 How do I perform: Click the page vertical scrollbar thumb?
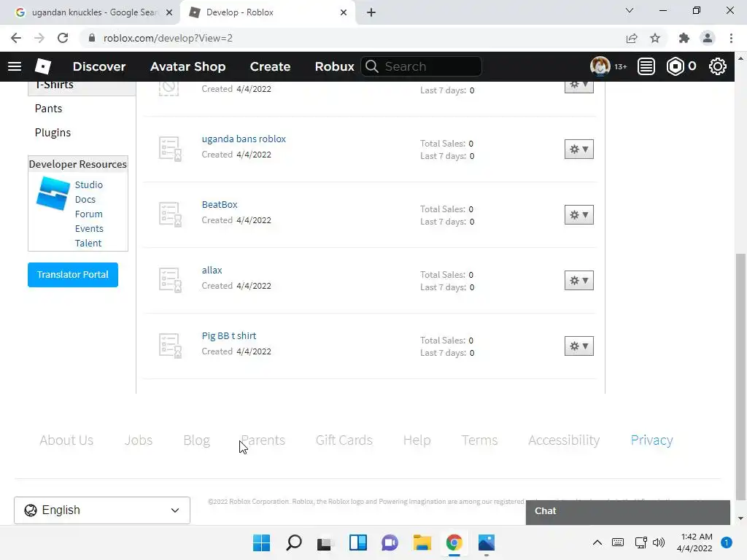(740, 377)
